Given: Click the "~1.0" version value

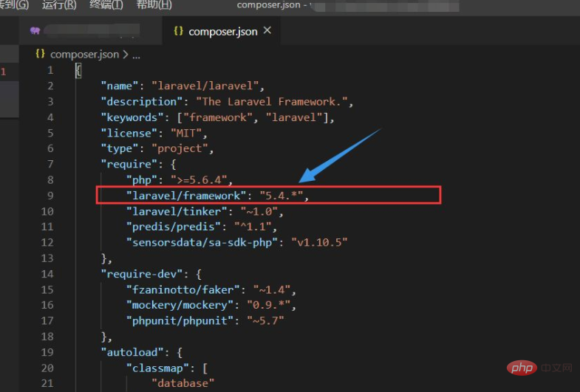Looking at the screenshot, I should 259,211.
